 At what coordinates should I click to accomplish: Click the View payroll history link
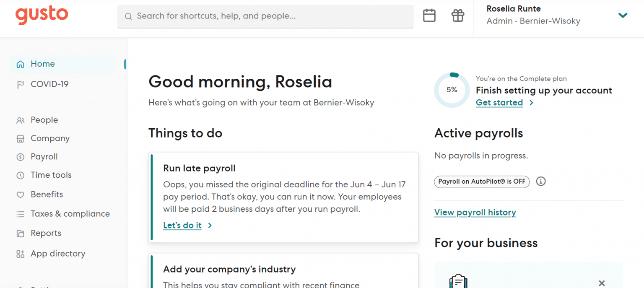click(x=475, y=213)
